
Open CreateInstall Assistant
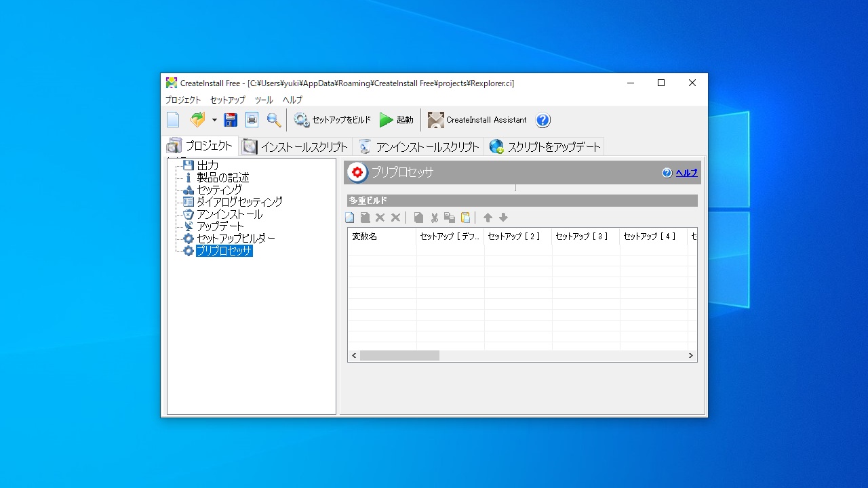tap(477, 120)
